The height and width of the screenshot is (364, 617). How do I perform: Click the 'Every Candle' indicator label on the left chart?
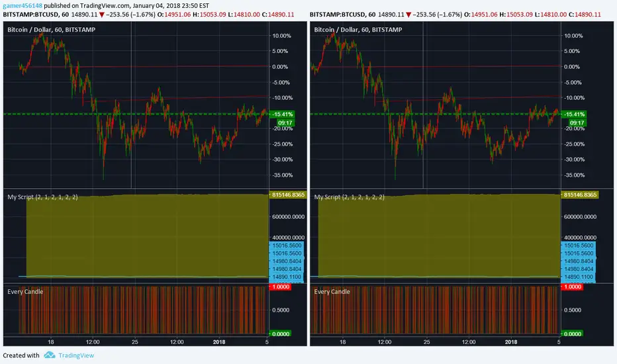25,292
